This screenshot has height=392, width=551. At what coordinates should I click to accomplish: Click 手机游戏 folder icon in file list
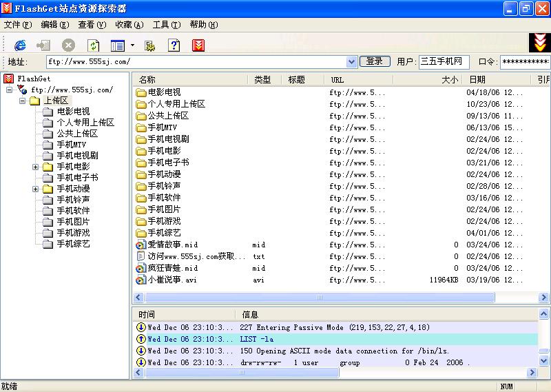click(x=141, y=221)
